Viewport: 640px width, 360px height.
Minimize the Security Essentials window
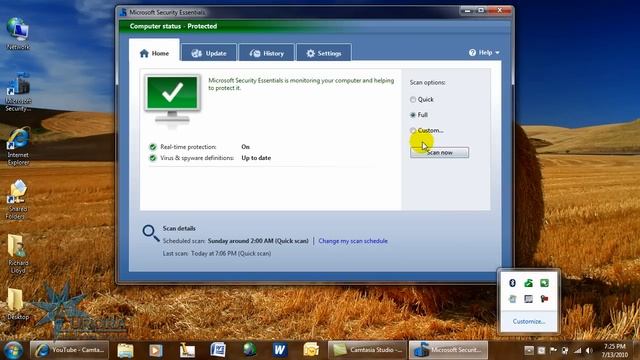467,11
